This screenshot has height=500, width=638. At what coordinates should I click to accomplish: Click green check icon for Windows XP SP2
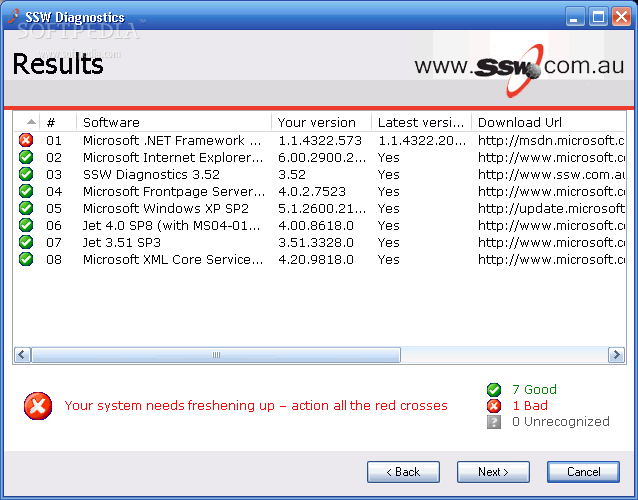26,208
